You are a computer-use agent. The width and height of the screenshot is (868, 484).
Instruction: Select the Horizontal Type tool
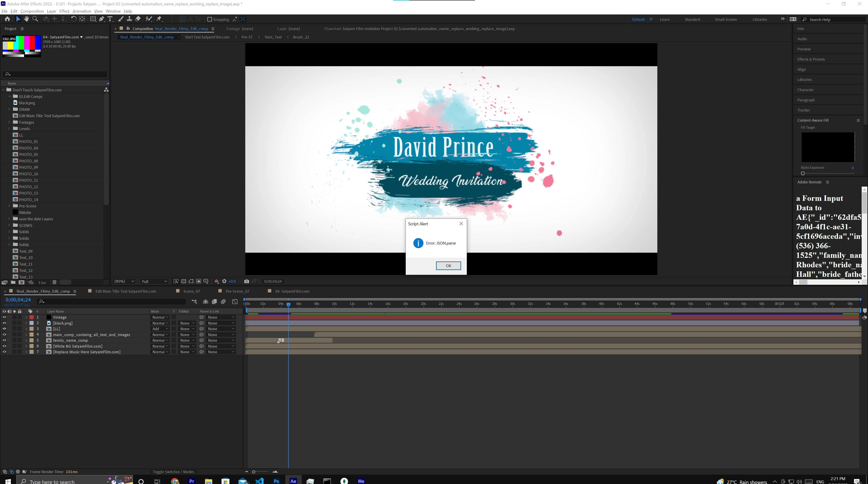(110, 19)
